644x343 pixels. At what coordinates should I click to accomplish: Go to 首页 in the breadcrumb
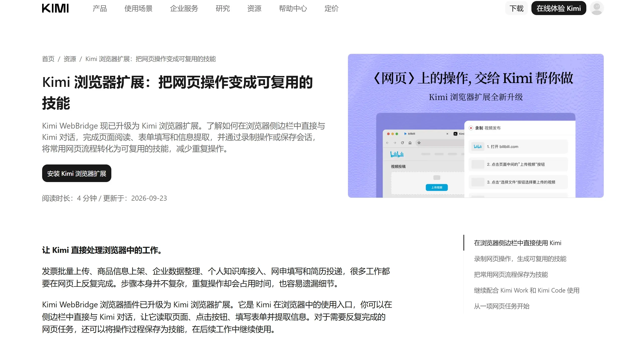coord(48,59)
